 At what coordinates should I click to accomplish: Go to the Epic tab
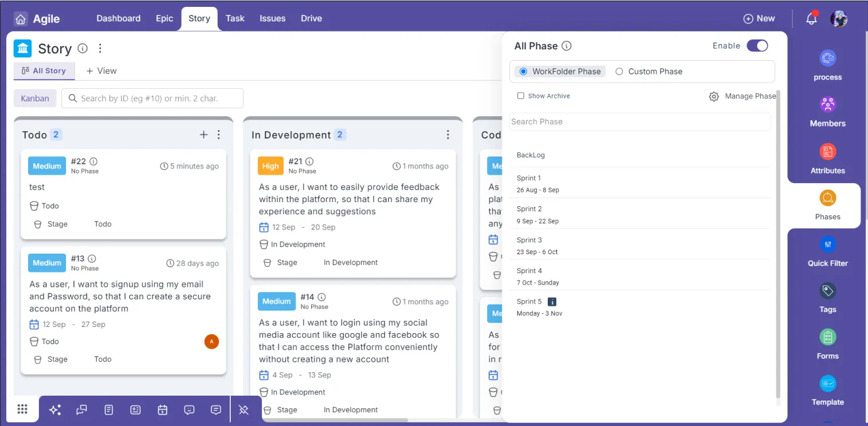coord(164,18)
